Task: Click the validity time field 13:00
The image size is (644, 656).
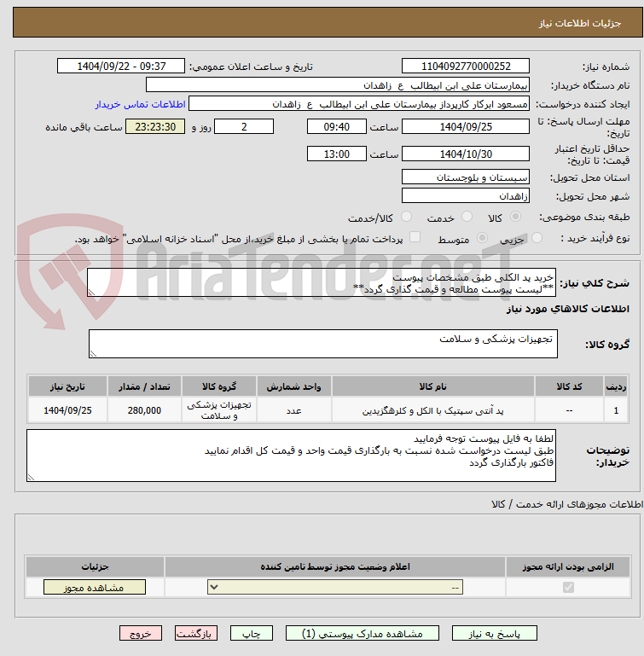Action: pyautogui.click(x=336, y=154)
